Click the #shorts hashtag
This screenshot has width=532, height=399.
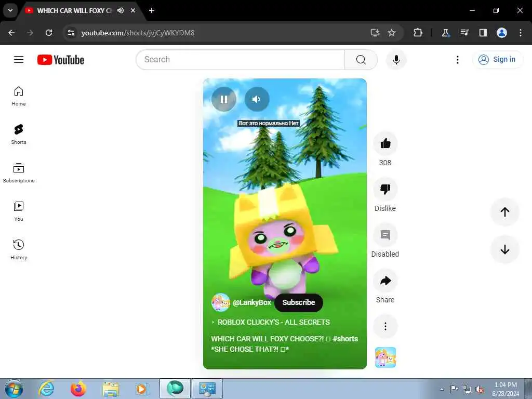[x=345, y=339]
